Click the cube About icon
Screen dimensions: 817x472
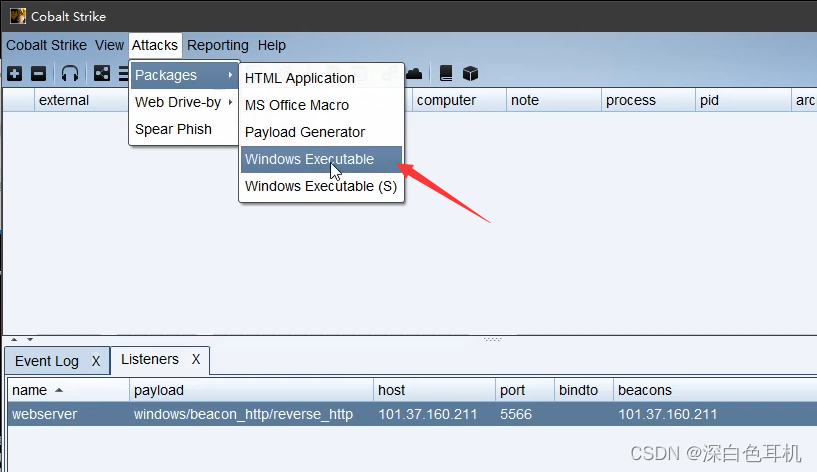coord(471,73)
